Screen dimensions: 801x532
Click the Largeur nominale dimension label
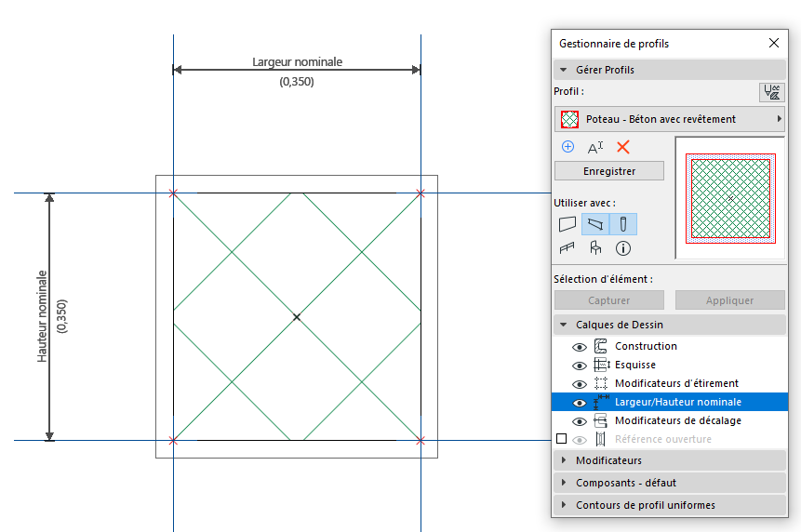pos(298,62)
